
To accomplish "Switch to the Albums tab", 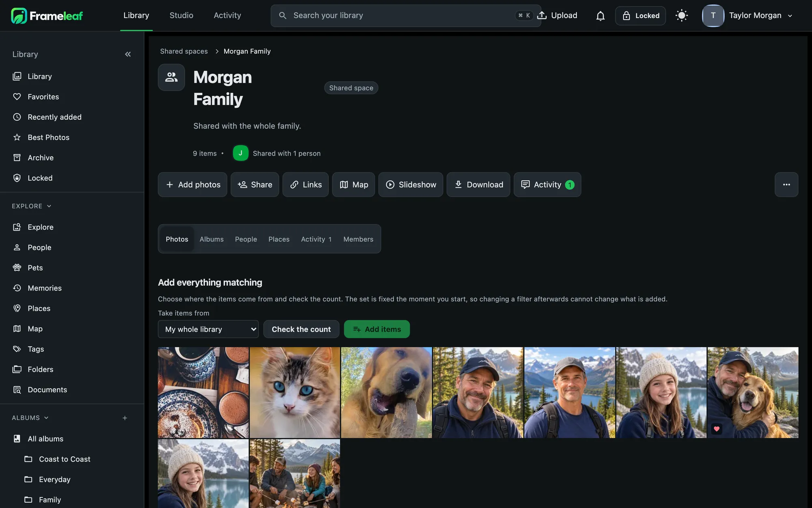I will tap(212, 239).
